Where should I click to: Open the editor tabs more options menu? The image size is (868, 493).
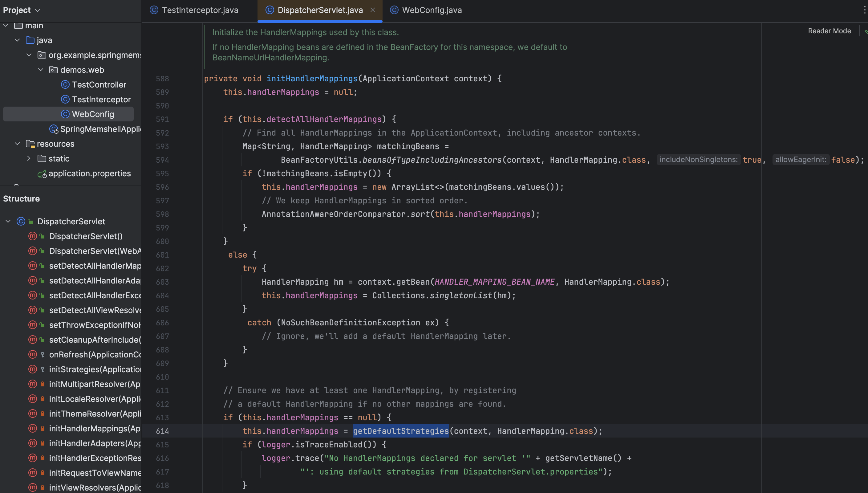click(x=864, y=10)
